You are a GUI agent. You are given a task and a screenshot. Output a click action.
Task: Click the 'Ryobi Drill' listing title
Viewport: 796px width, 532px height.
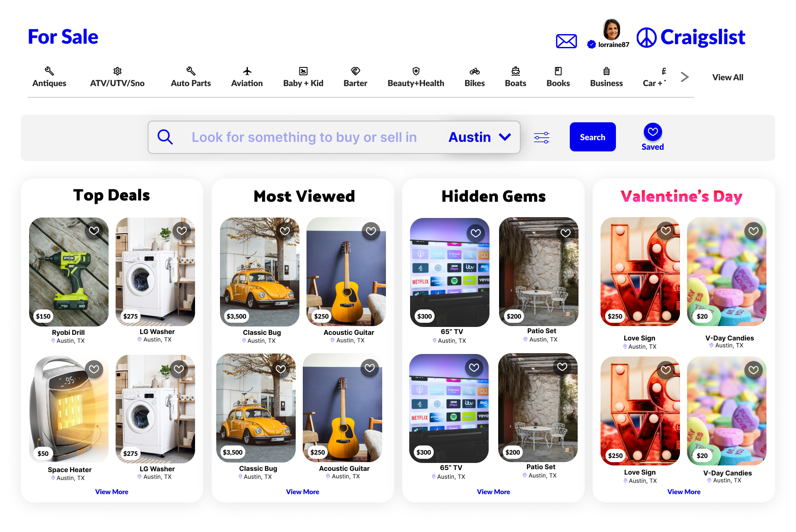(68, 332)
